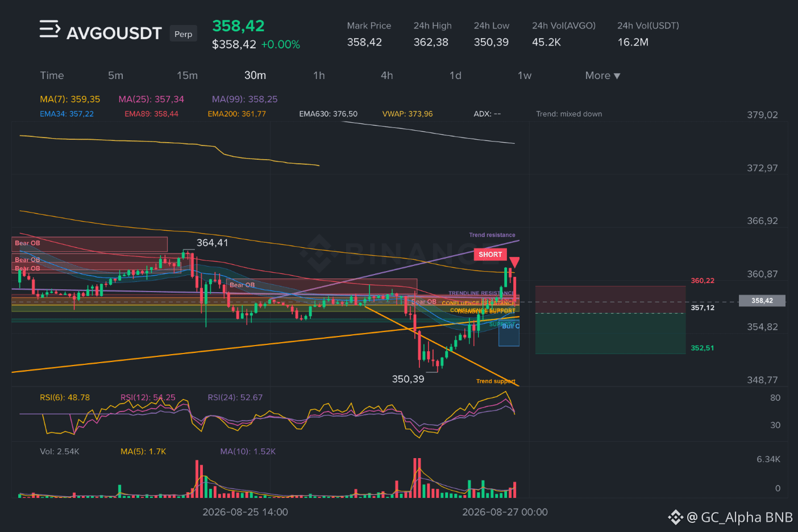
Task: Switch to the 1d timeframe
Action: [x=455, y=76]
